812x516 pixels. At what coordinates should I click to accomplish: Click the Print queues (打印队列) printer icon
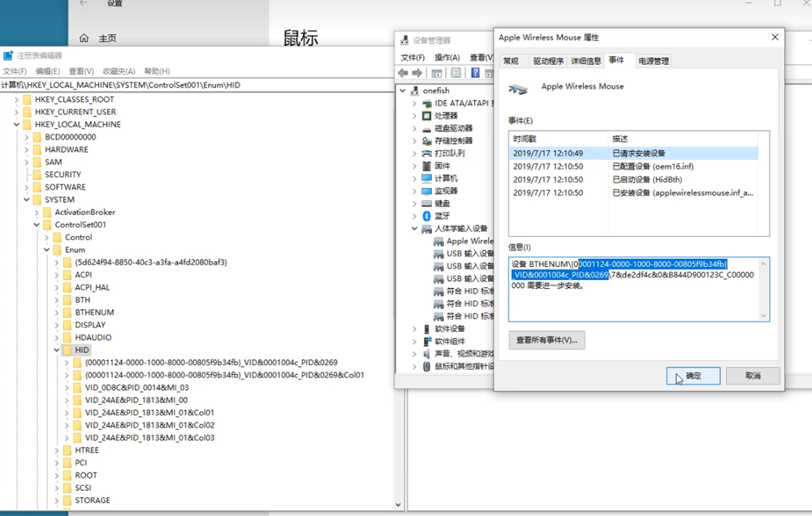point(426,153)
